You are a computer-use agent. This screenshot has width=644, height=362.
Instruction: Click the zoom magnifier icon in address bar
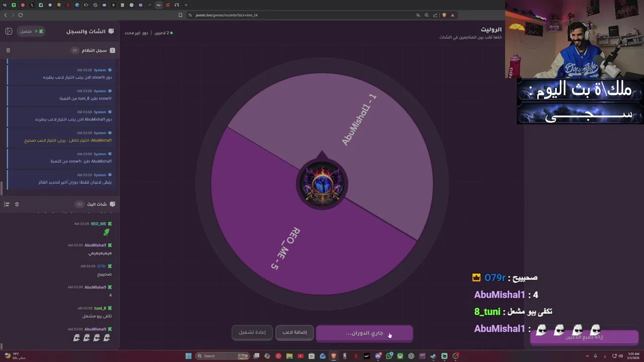427,15
